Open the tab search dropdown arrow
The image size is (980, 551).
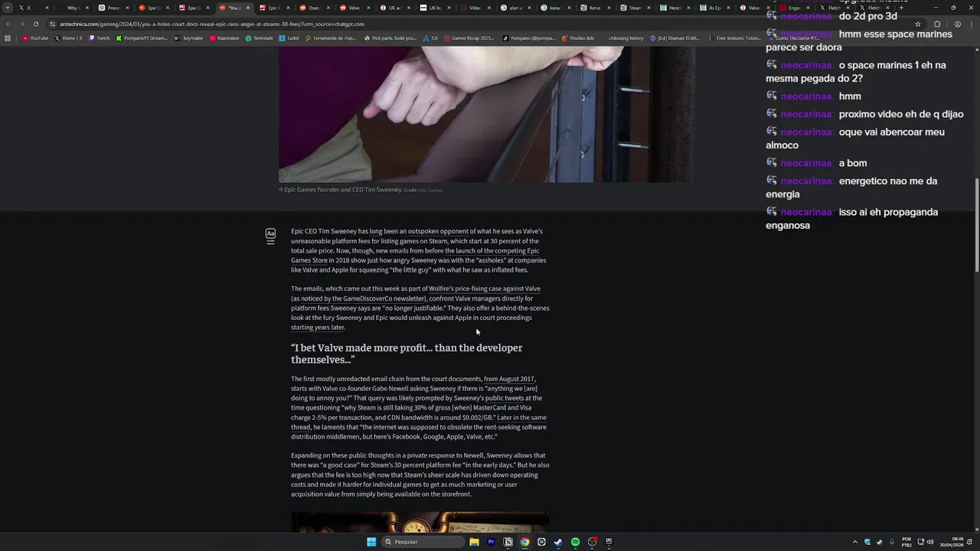[8, 8]
